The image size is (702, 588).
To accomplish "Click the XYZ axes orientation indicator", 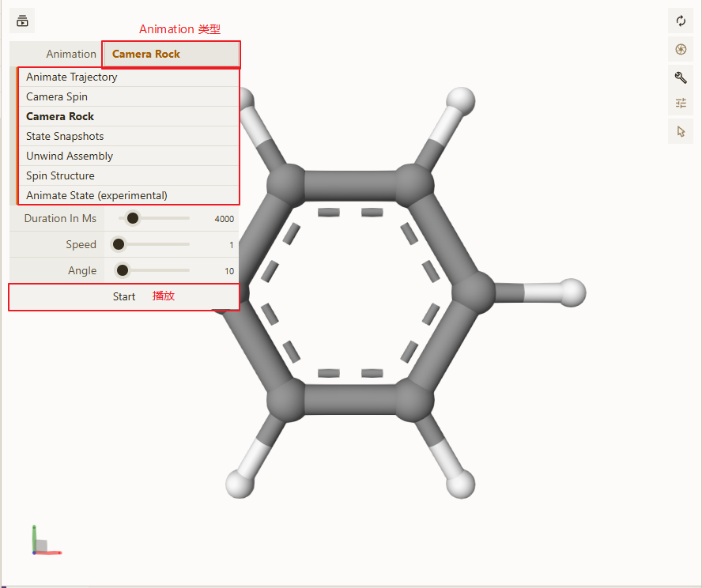I will click(47, 541).
